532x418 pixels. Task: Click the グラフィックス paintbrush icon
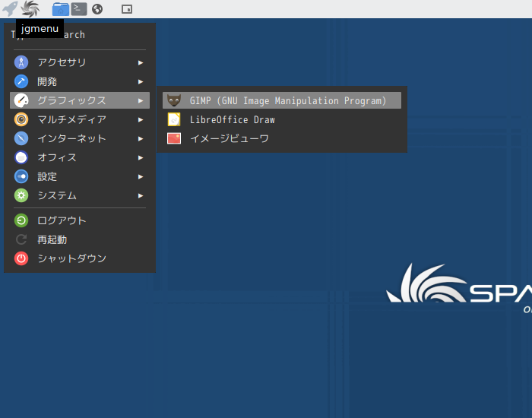pyautogui.click(x=21, y=100)
